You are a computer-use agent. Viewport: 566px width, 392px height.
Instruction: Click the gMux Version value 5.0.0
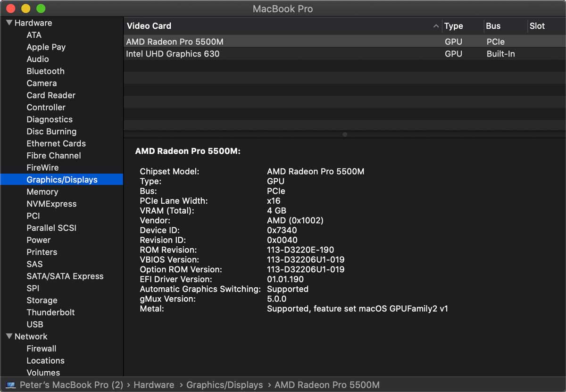pos(276,299)
